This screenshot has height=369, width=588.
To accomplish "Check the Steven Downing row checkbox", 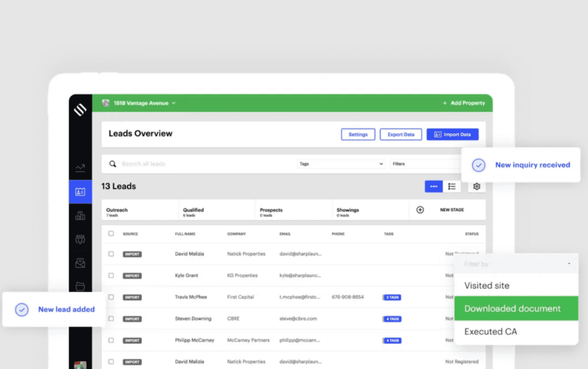I will pos(111,319).
